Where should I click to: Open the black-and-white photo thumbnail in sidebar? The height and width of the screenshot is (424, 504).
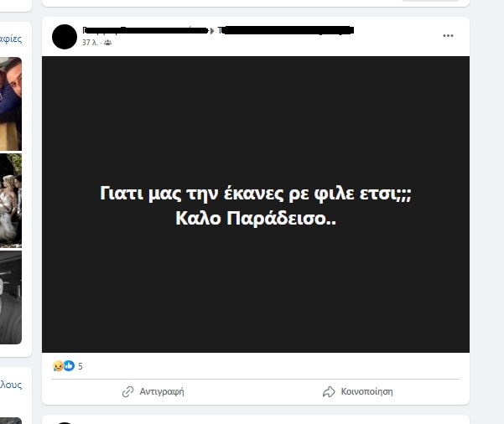[11, 297]
